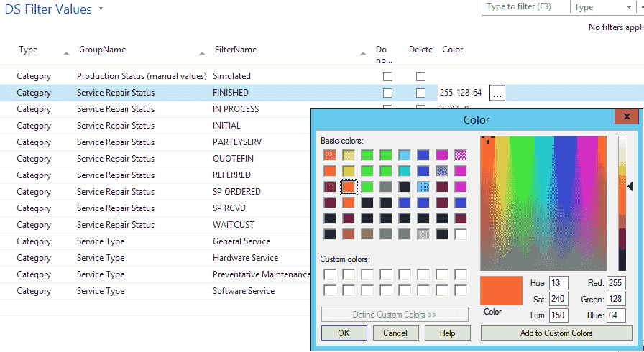Select the Preventative Maintenance filter row

tap(261, 274)
